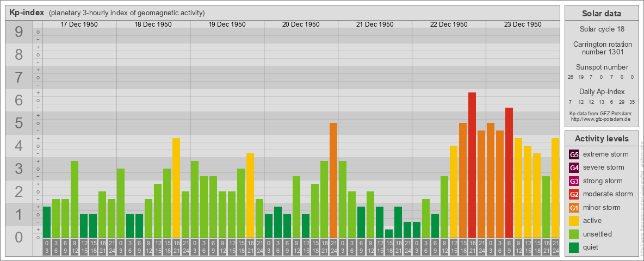Screen dimensions: 644x261
Task: Click the dark green 0-3 bar on 17 Dec
Action: (47, 222)
